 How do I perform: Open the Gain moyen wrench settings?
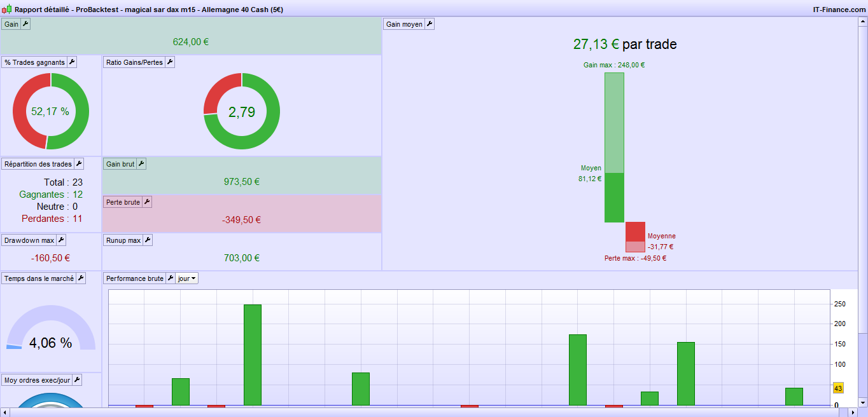point(430,24)
